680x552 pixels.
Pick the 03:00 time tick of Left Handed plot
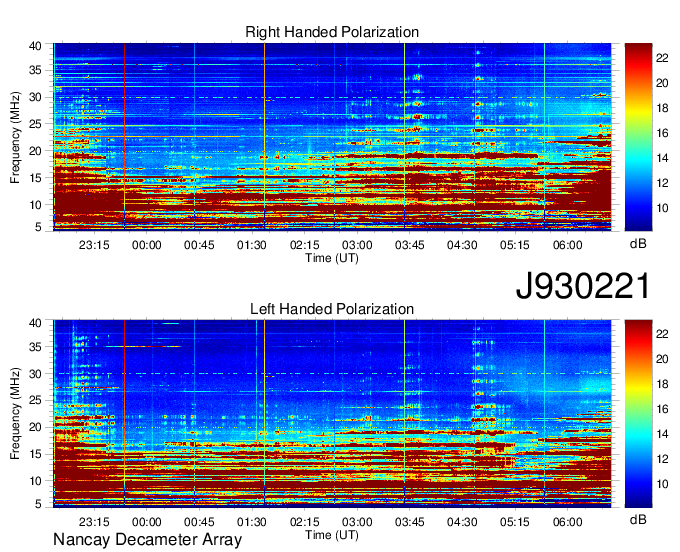(x=357, y=522)
